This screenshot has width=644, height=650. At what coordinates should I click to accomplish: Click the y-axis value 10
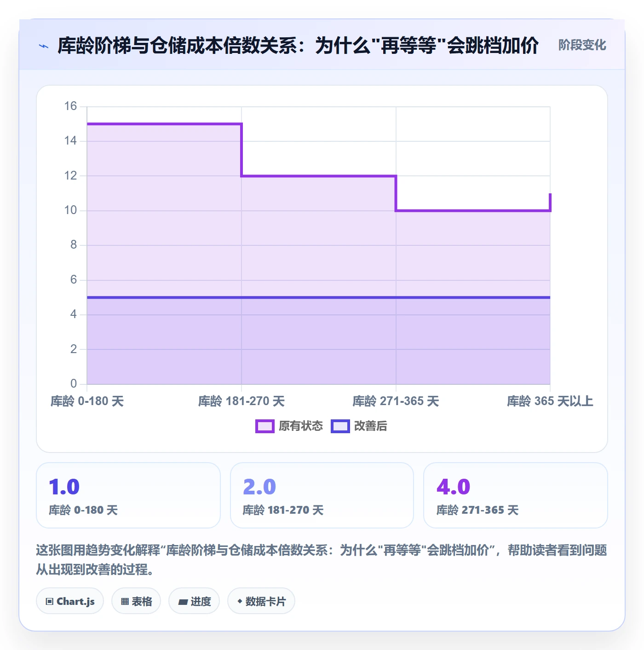coord(70,210)
